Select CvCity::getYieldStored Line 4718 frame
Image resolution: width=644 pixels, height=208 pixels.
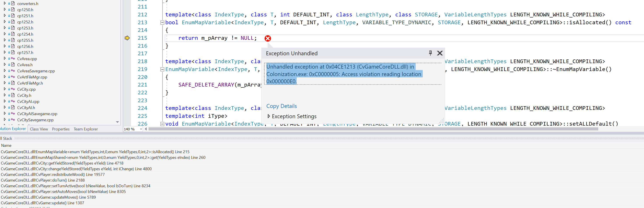click(62, 163)
